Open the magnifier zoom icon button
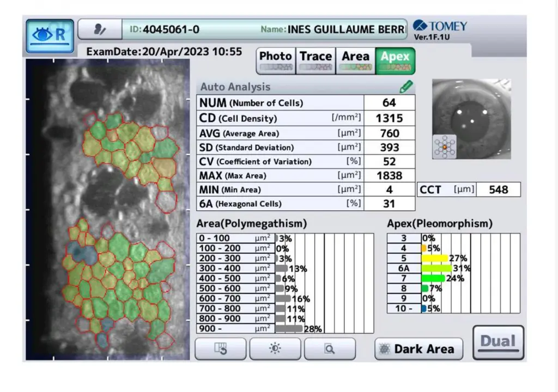The height and width of the screenshot is (392, 558). (330, 348)
